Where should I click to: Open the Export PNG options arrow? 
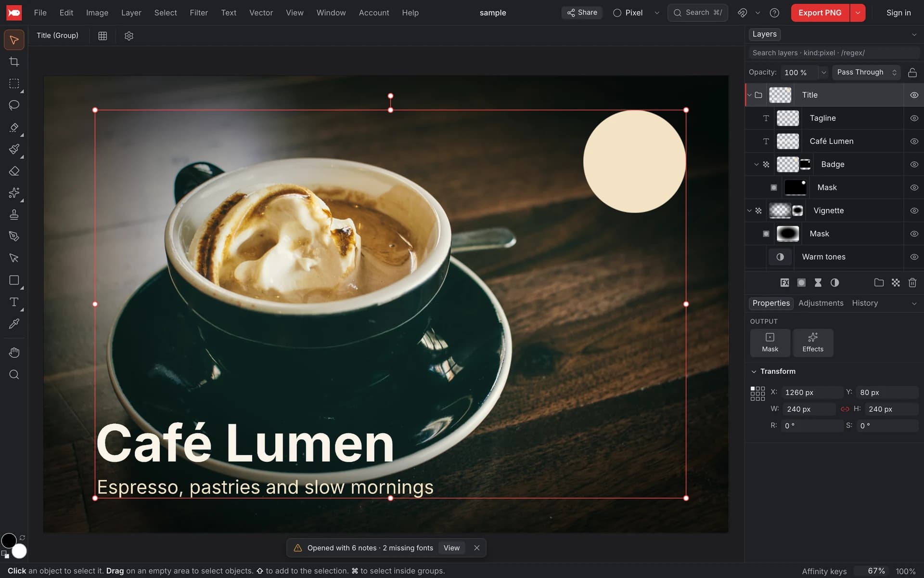858,13
